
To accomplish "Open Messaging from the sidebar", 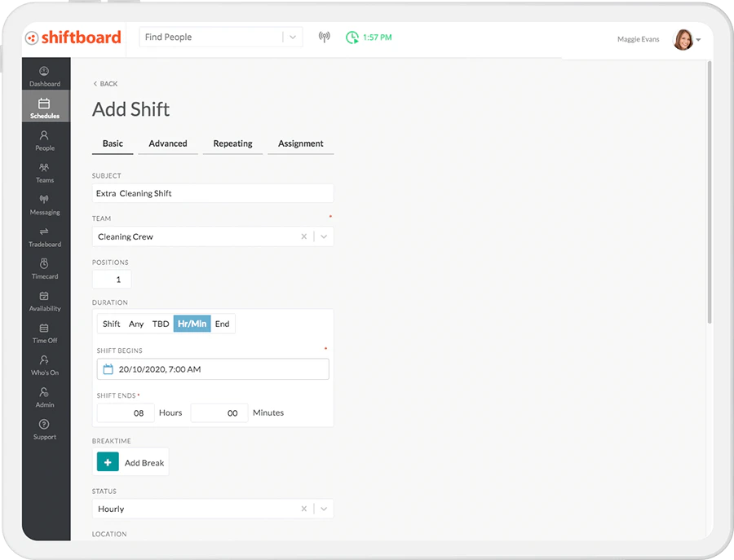I will [x=44, y=205].
